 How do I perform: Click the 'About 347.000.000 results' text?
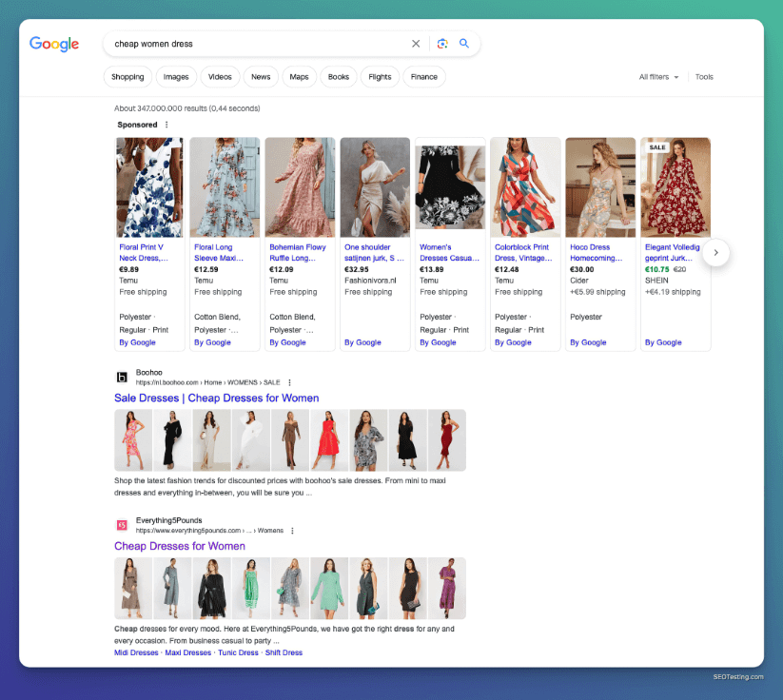pyautogui.click(x=187, y=108)
